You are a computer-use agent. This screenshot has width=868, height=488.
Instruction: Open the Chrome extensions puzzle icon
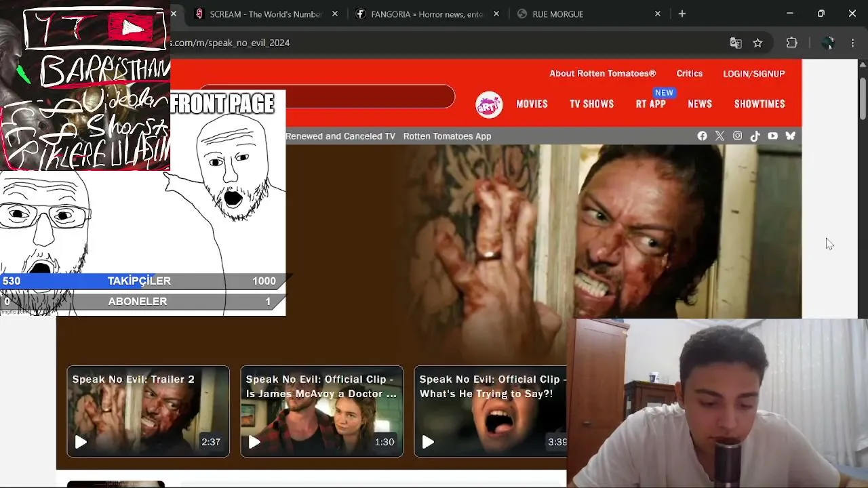(x=791, y=43)
